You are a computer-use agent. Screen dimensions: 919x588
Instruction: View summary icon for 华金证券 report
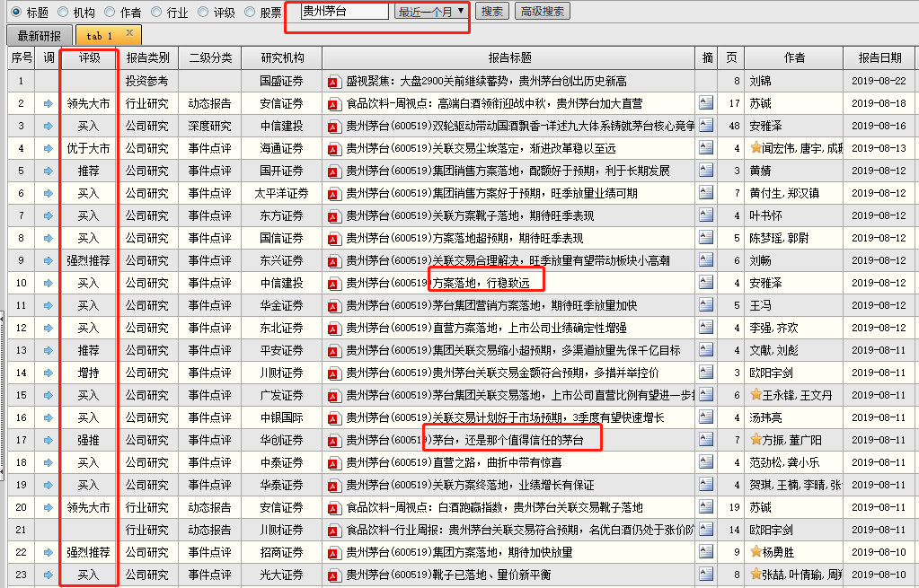click(x=706, y=305)
